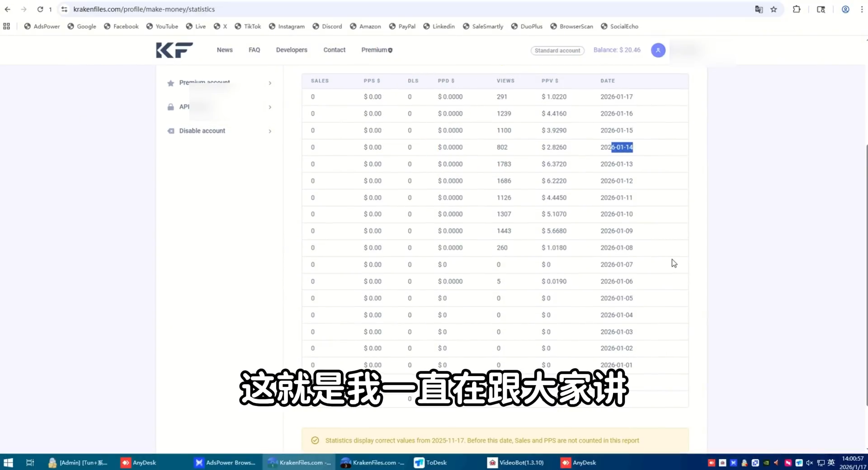
Task: Open the Discord bookmark
Action: [327, 26]
